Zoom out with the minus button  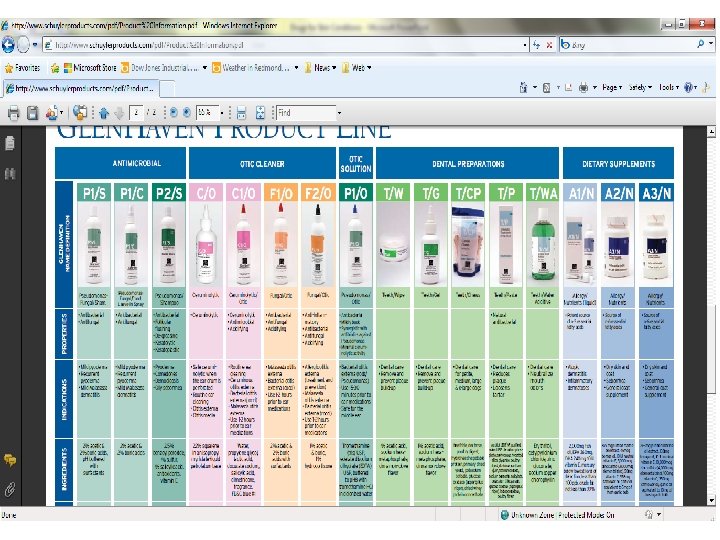click(x=174, y=112)
